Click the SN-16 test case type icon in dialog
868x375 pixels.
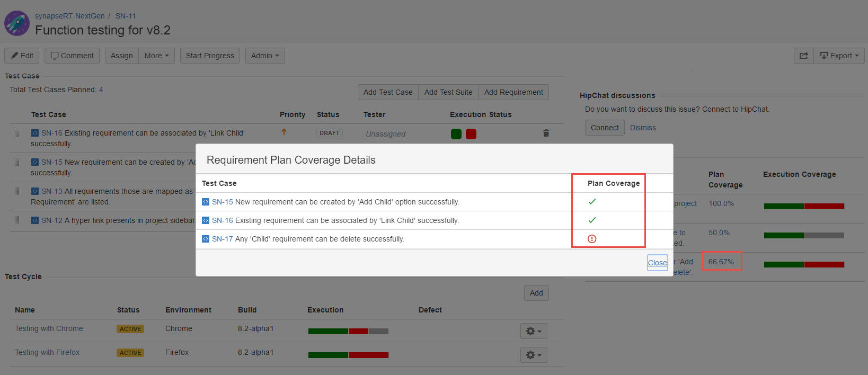pyautogui.click(x=206, y=220)
